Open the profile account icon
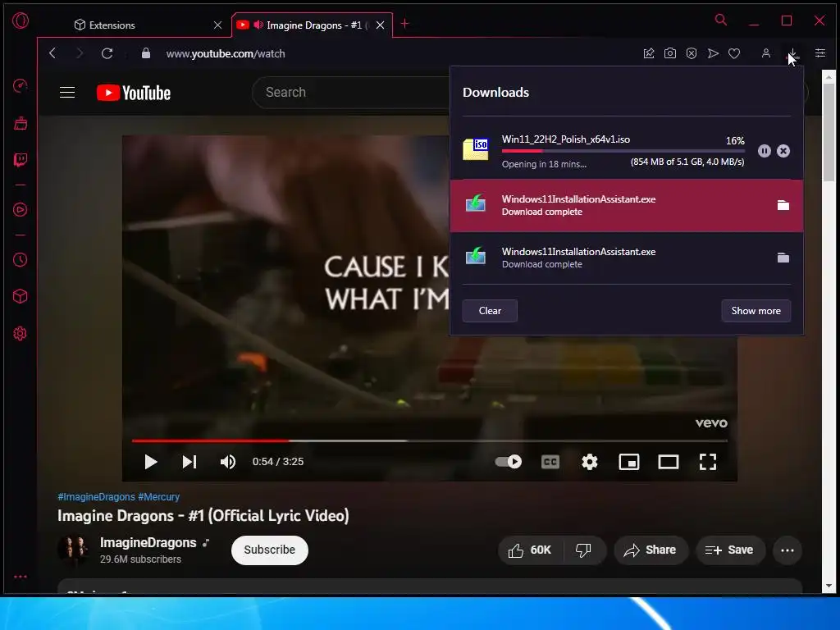Screen dimensions: 840x630 click(x=766, y=53)
